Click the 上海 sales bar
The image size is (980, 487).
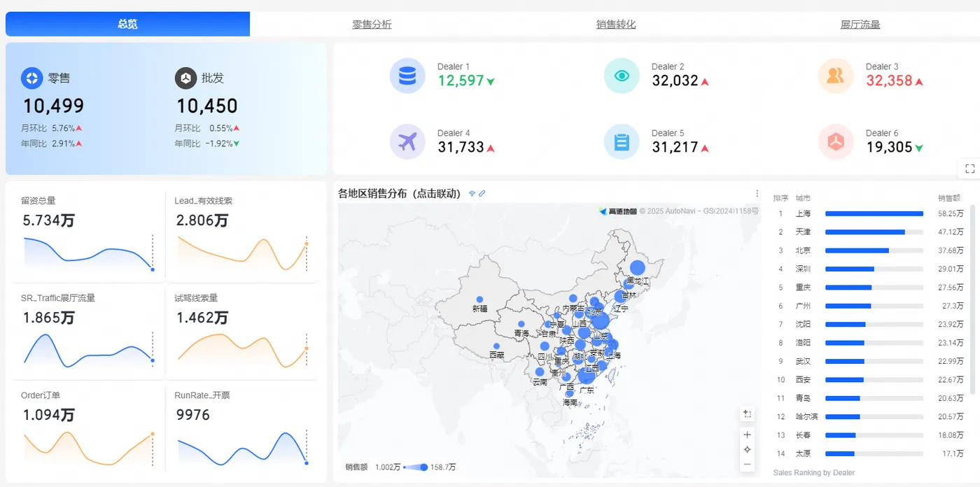point(874,213)
